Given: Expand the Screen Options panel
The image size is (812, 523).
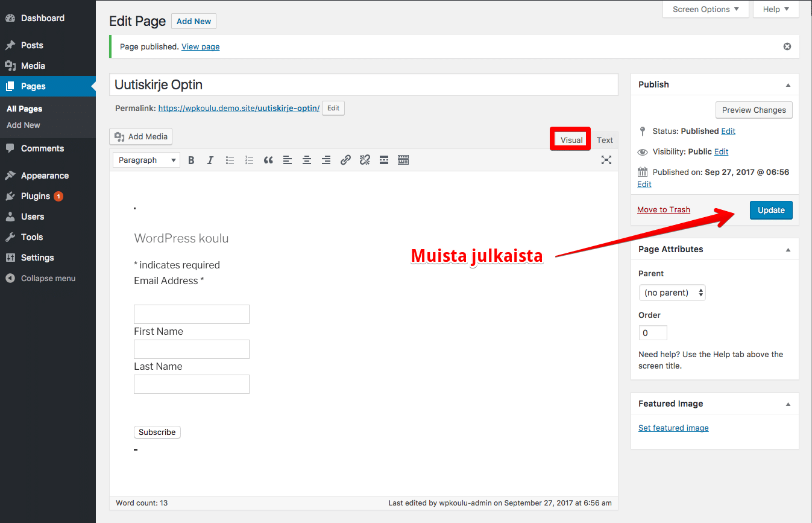Looking at the screenshot, I should (706, 9).
